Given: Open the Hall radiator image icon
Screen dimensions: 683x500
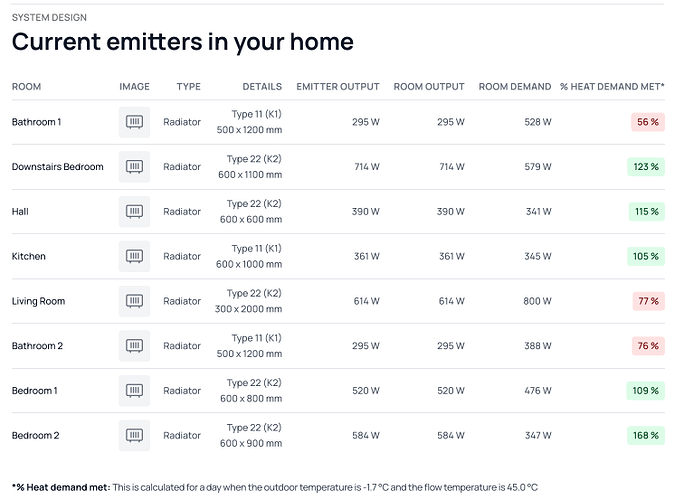Looking at the screenshot, I should pos(134,212).
